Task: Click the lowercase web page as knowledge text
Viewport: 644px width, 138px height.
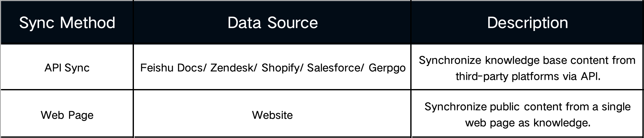Action: 528,123
